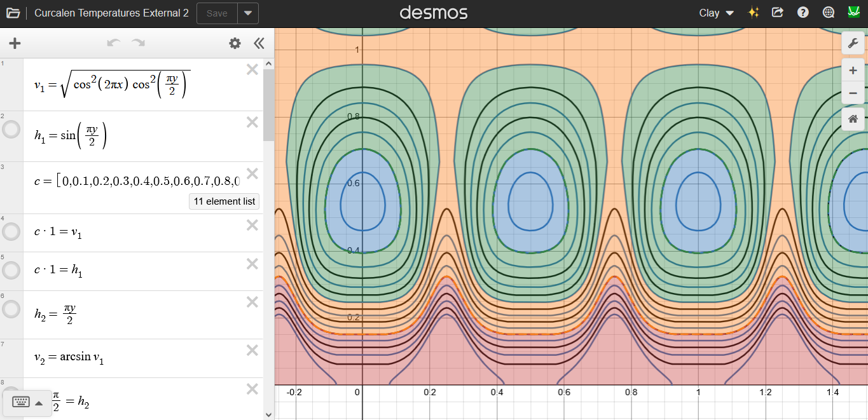Open the graph list folder icon
Screen dimensions: 868x420
(x=13, y=13)
